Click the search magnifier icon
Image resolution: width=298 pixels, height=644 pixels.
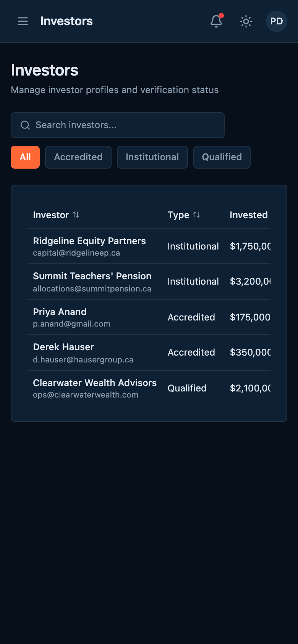coord(25,125)
